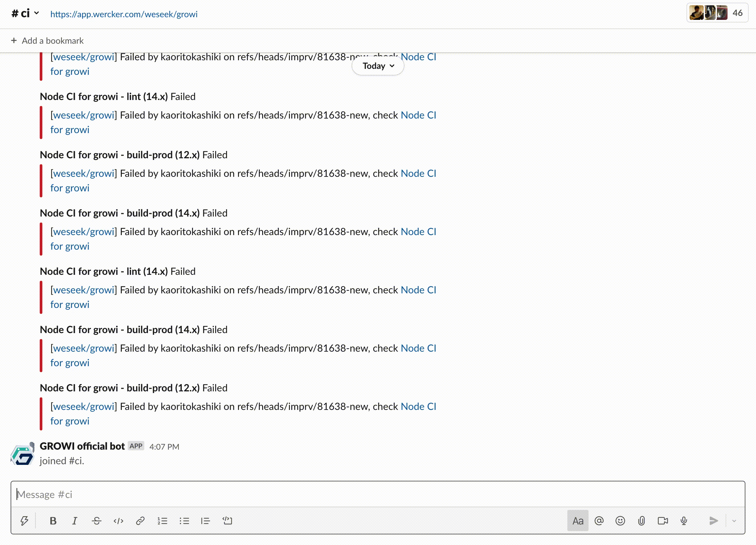Mention someone with the @ icon
Viewport: 756px width, 545px height.
[x=599, y=520]
